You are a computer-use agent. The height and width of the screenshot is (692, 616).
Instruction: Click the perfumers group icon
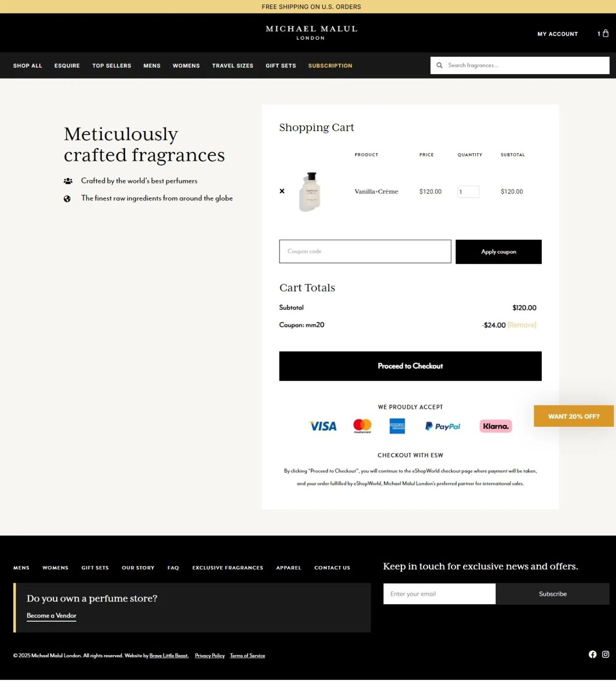tap(68, 181)
